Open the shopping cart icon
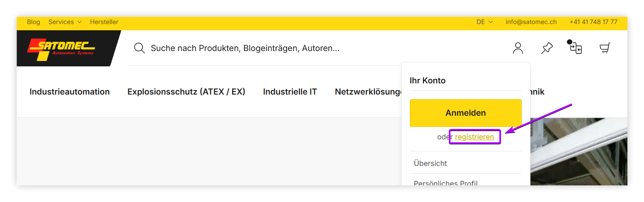 click(605, 49)
